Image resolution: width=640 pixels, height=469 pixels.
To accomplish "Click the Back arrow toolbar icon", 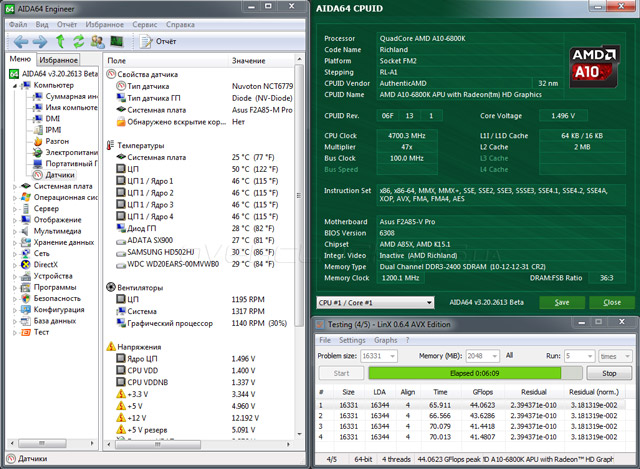I will 18,42.
